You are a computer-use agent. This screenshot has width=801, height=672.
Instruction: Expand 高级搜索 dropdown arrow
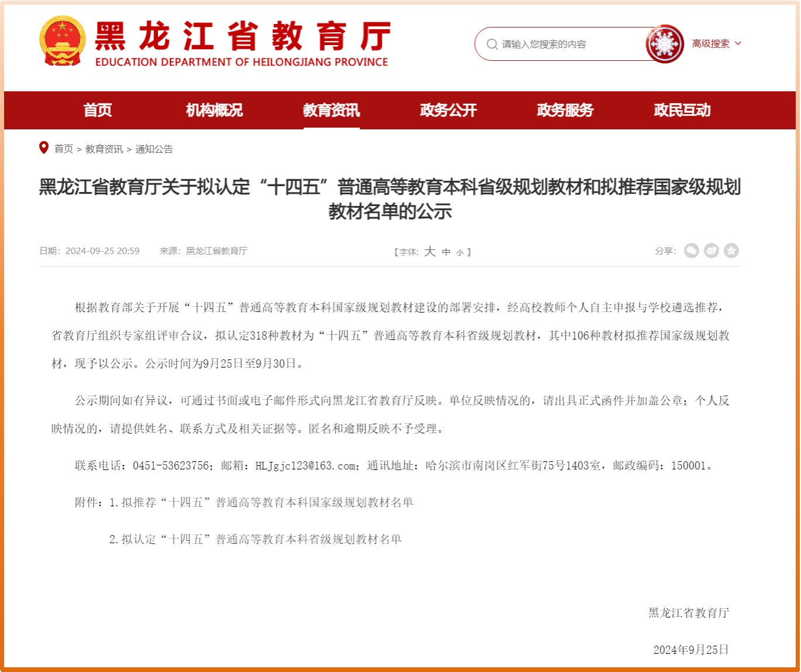click(738, 43)
